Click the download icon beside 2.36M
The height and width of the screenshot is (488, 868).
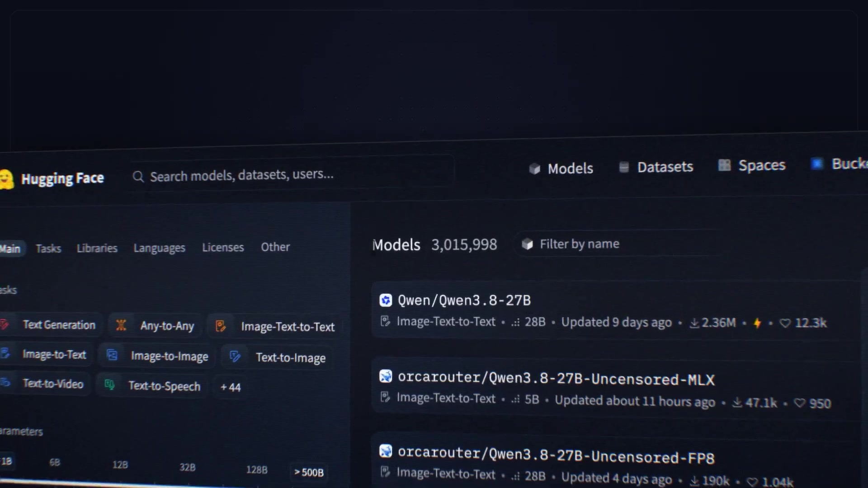[x=694, y=323]
